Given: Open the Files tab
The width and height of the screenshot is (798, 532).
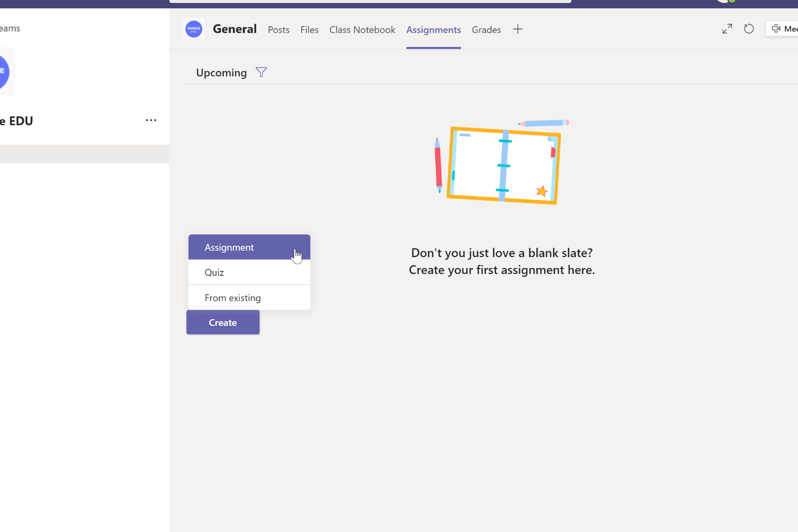Looking at the screenshot, I should point(309,30).
